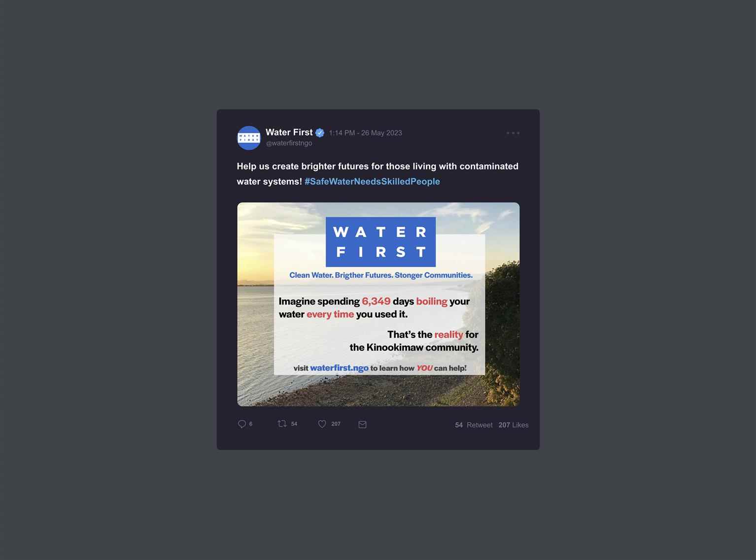Open the embedded Water First image
The image size is (756, 560).
(x=378, y=304)
